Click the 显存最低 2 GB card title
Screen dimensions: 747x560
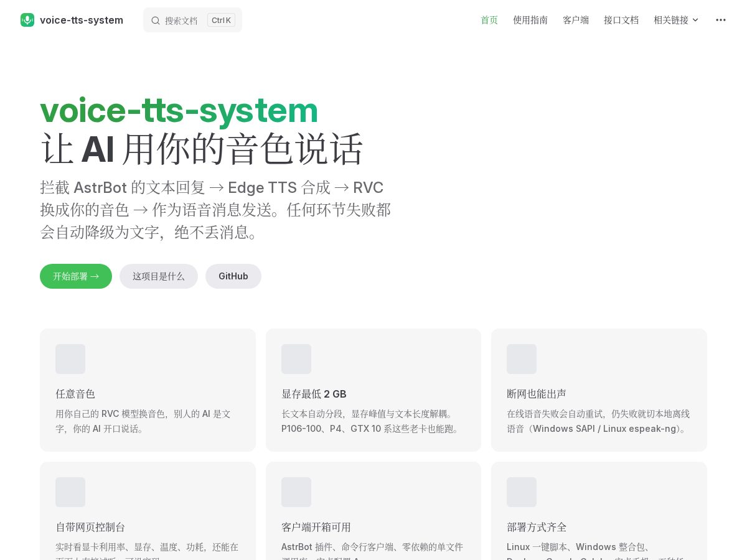coord(314,394)
